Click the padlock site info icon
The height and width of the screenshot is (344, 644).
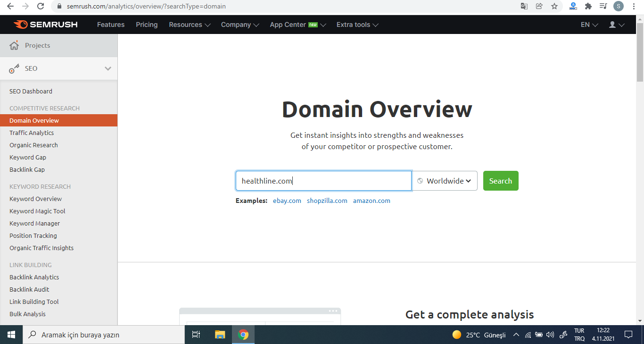tap(59, 7)
